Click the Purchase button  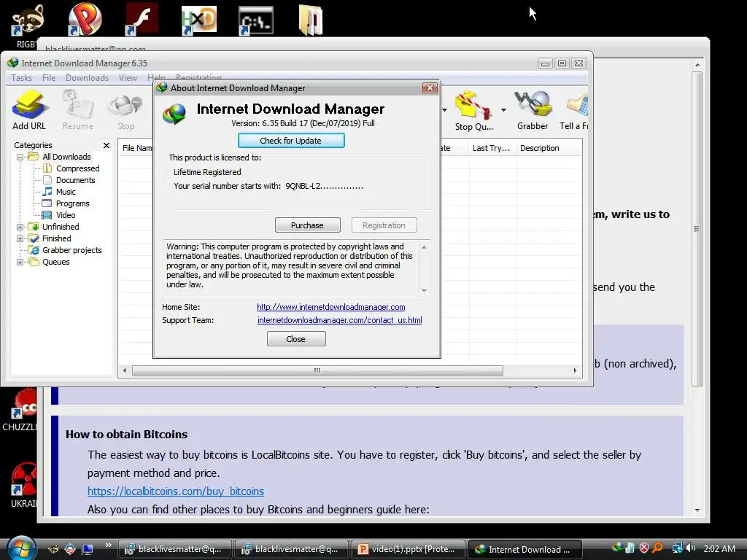pos(307,225)
